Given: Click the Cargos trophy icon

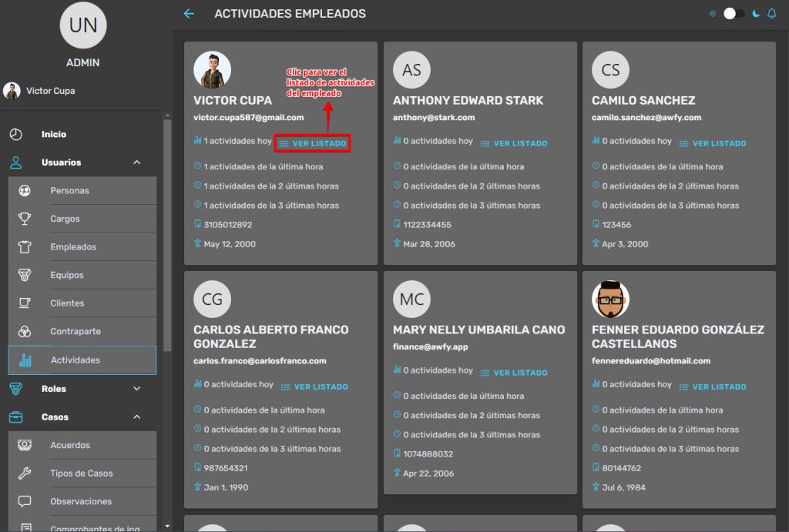Looking at the screenshot, I should [25, 219].
